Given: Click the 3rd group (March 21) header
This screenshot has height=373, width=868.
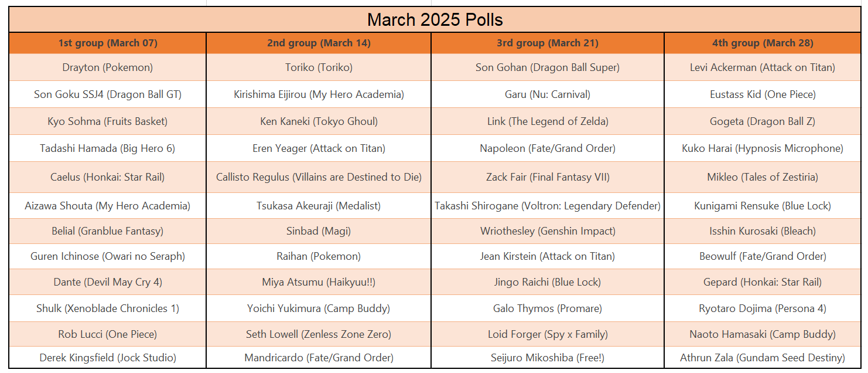Looking at the screenshot, I should (x=548, y=43).
